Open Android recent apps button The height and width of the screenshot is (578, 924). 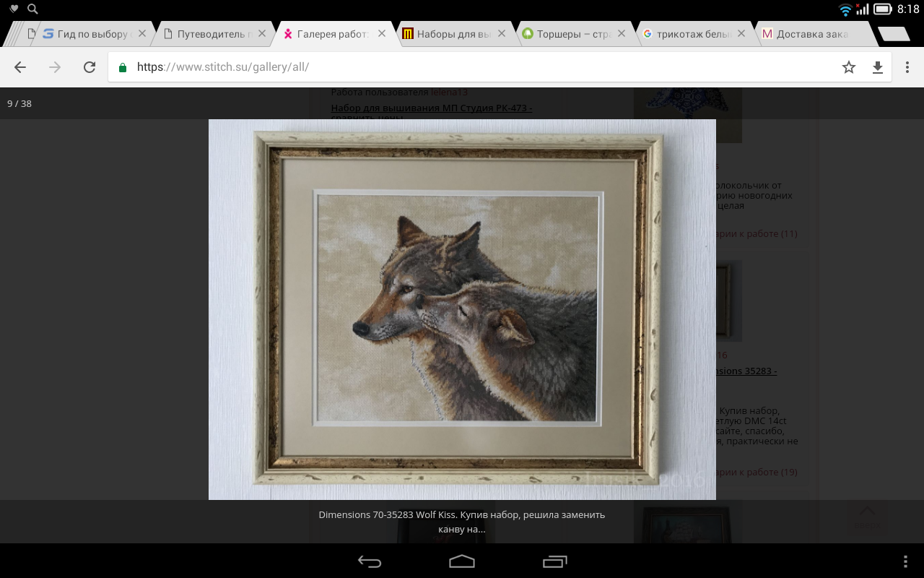554,561
